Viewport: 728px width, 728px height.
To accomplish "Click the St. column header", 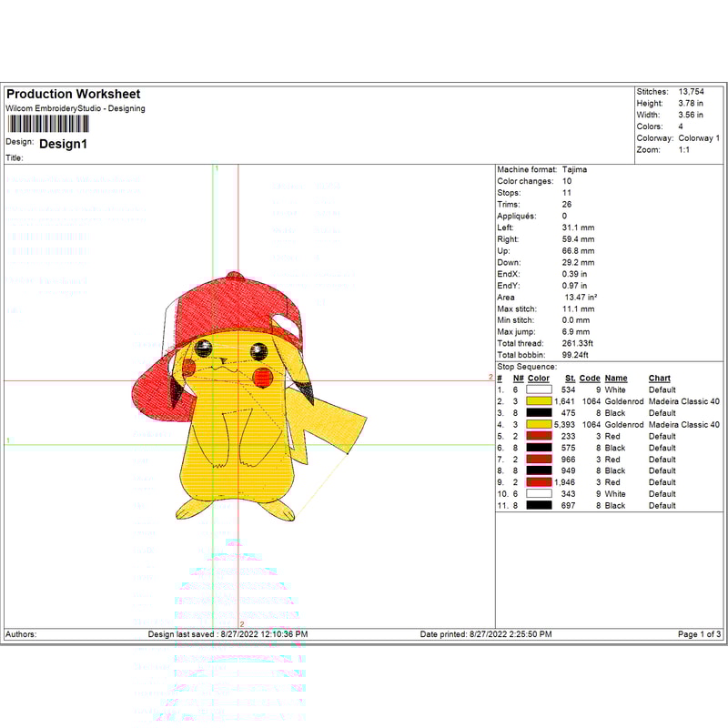I will 571,378.
